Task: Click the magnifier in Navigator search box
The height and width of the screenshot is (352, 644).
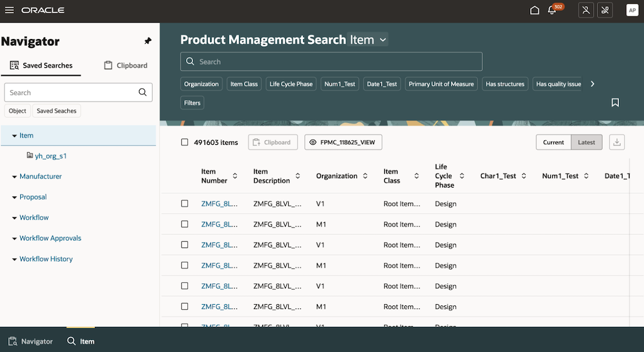Action: (x=143, y=92)
